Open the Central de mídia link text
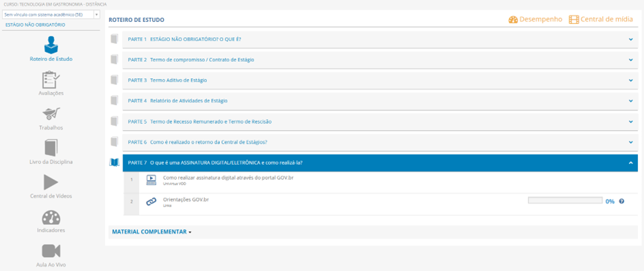 pos(606,20)
